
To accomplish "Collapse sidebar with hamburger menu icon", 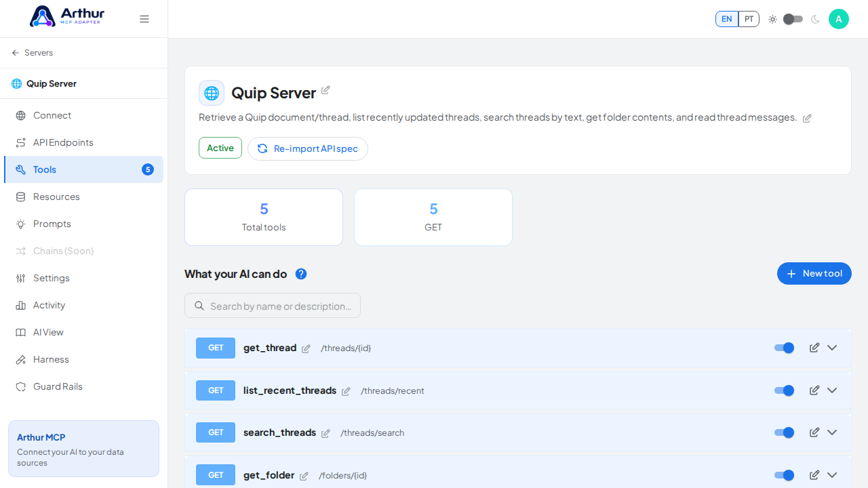I will click(x=144, y=19).
